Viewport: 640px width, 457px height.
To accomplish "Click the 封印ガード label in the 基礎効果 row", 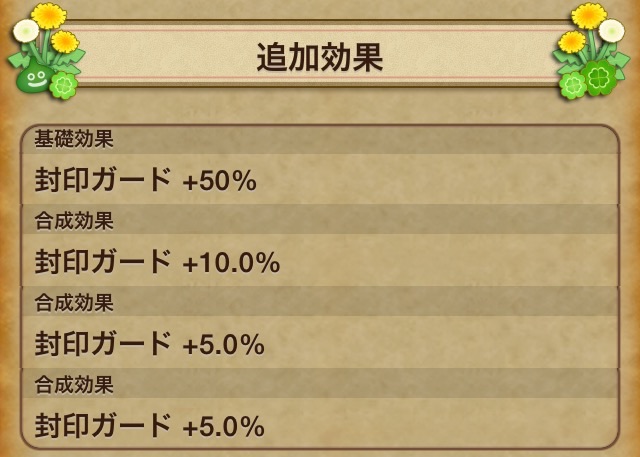I will [103, 181].
